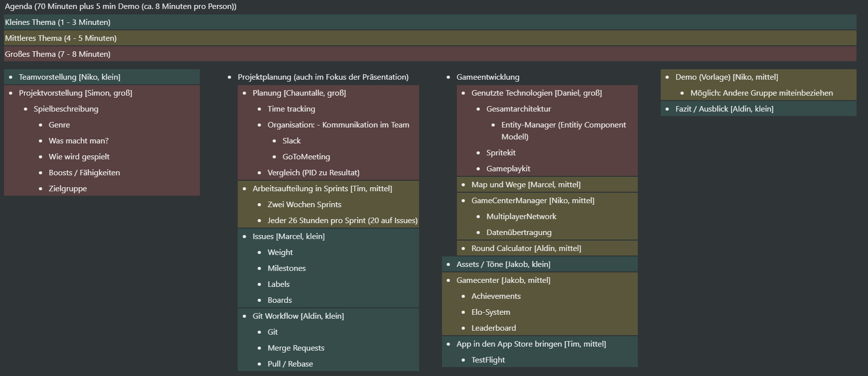Select 'Planung [Chauntalle, groß]' item
868x376 pixels.
[x=299, y=93]
